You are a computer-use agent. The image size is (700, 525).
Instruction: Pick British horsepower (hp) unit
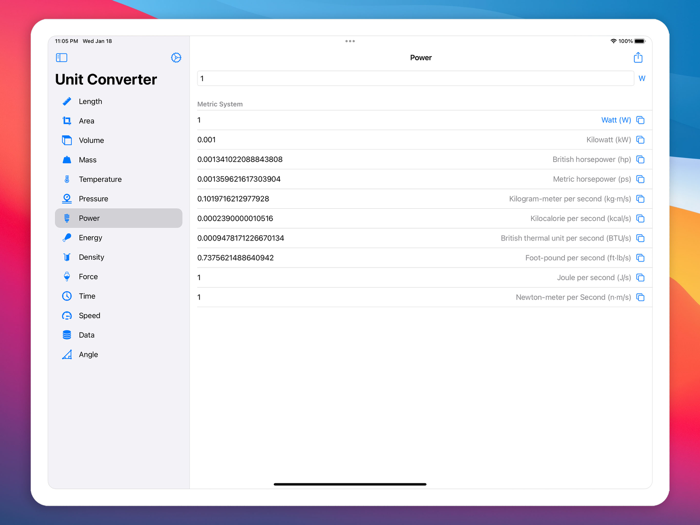click(x=592, y=159)
